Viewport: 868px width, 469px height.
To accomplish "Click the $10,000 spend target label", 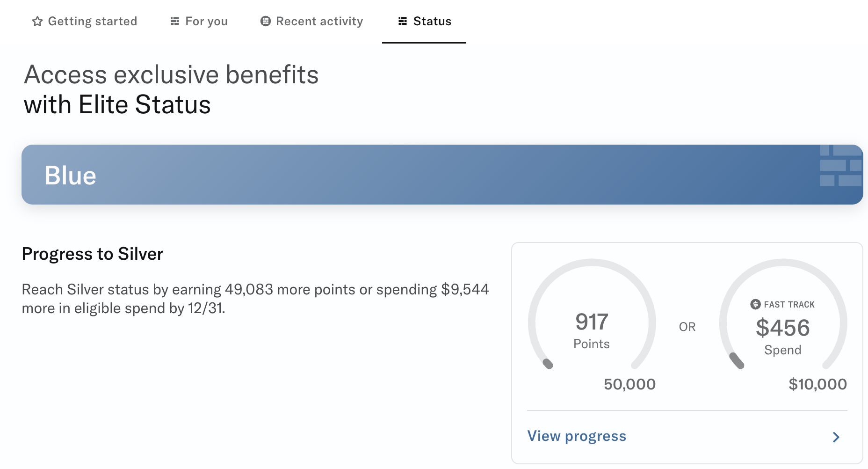I will [818, 384].
